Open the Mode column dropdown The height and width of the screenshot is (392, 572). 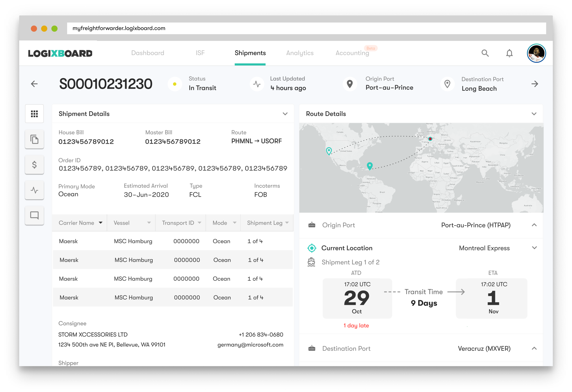tap(235, 223)
